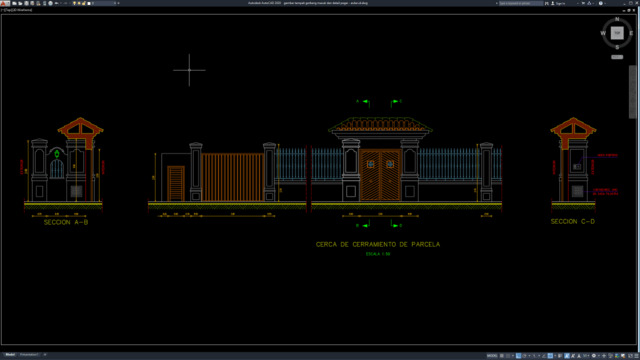Create a new drawing from Quick Access
Image resolution: width=640 pixels, height=360 pixels.
(x=14, y=3)
